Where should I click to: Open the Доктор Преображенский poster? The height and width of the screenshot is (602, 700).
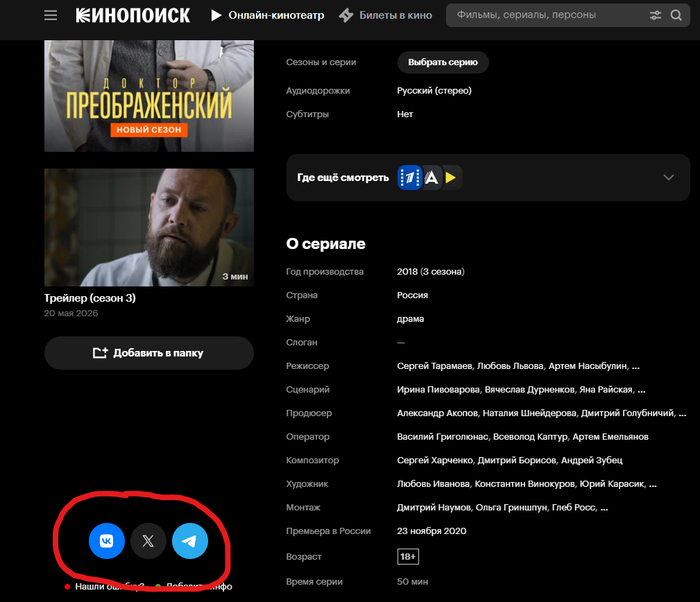pos(149,96)
